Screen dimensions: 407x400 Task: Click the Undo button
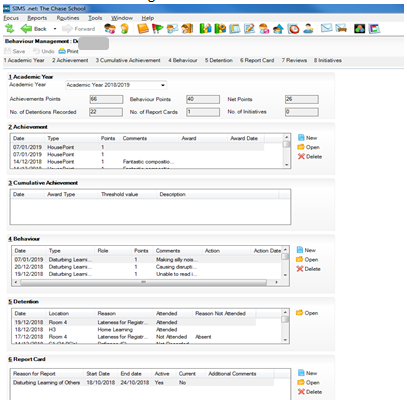44,51
